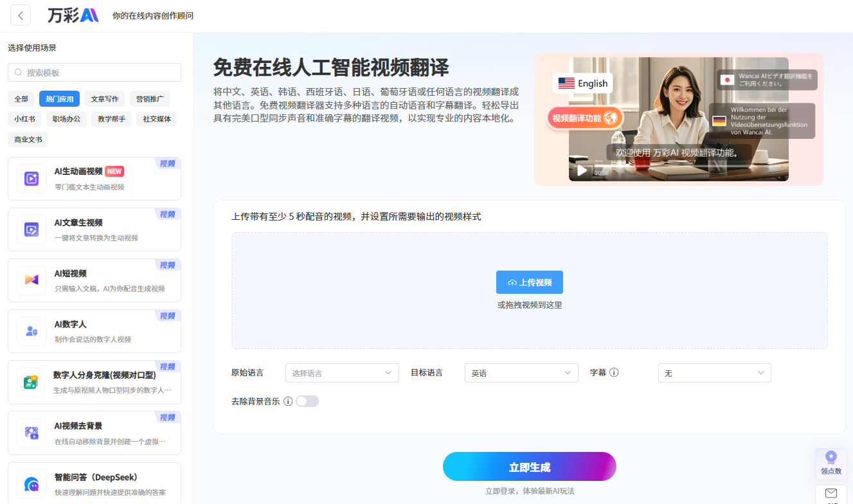
Task: Open the 原始语言 dropdown
Action: coord(342,373)
